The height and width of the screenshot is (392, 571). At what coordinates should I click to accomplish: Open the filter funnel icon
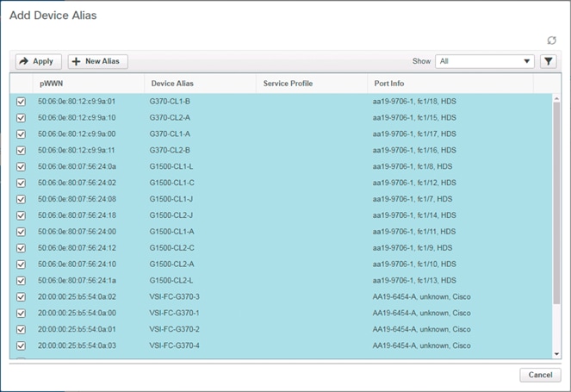pos(548,61)
